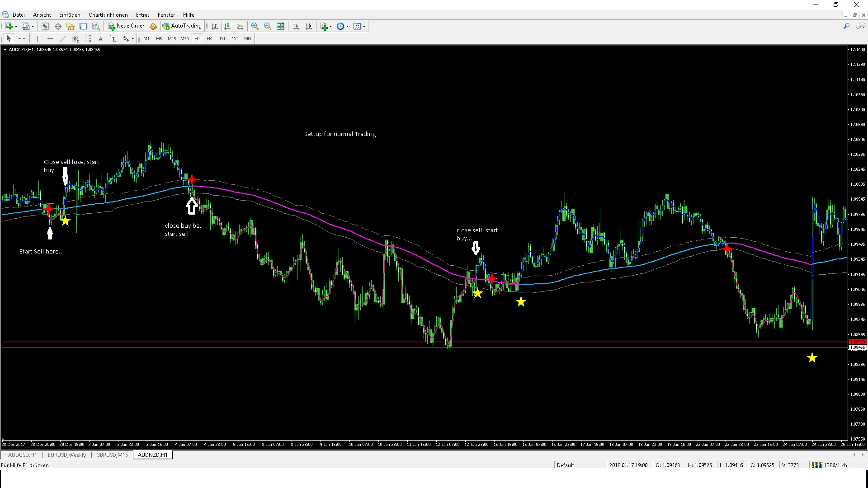The image size is (868, 488).
Task: Open the arrows objects dropdown
Action: (x=132, y=39)
